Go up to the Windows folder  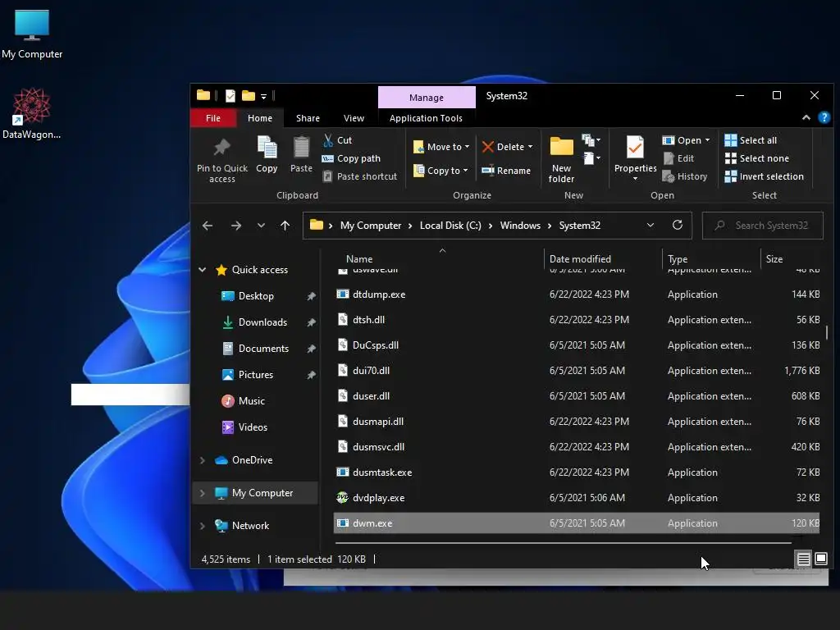(x=285, y=226)
